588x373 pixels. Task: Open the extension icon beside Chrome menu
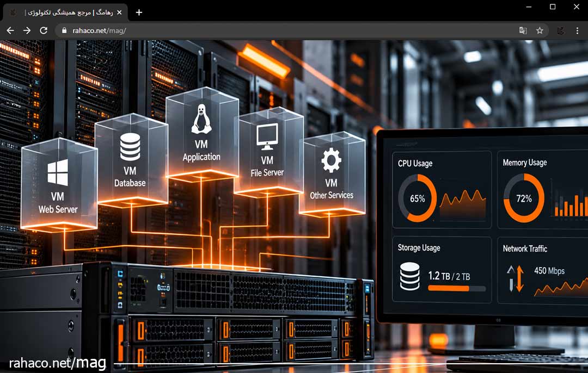(x=561, y=30)
